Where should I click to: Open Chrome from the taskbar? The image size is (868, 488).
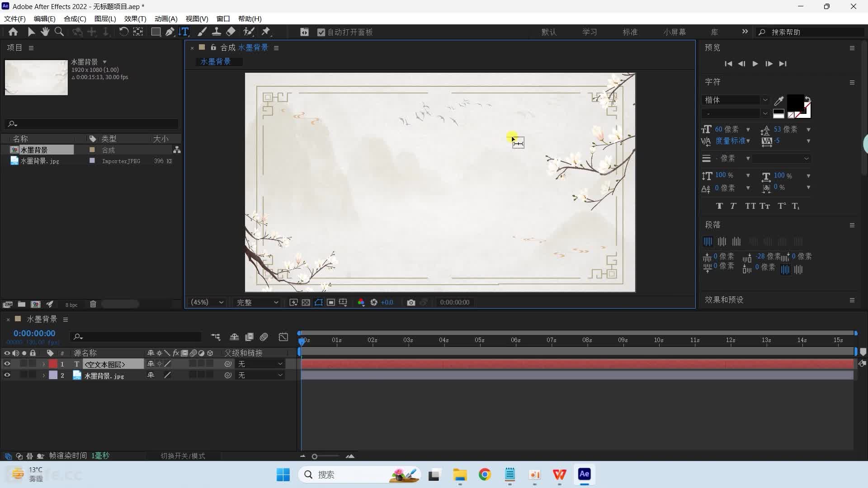[485, 474]
